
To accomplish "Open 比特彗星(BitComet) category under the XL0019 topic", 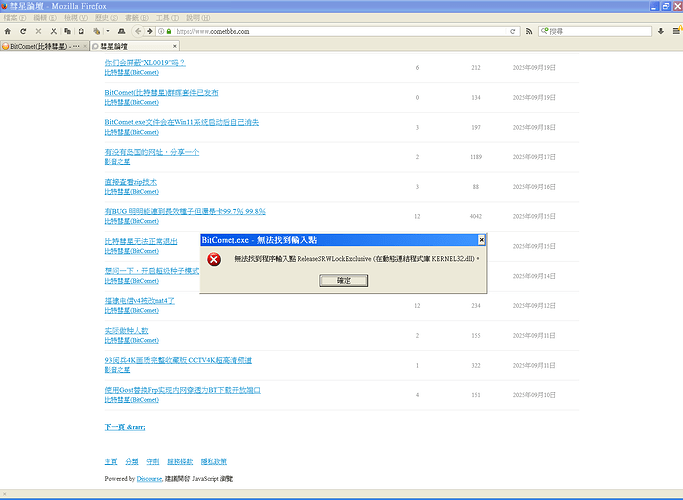I will pyautogui.click(x=132, y=72).
